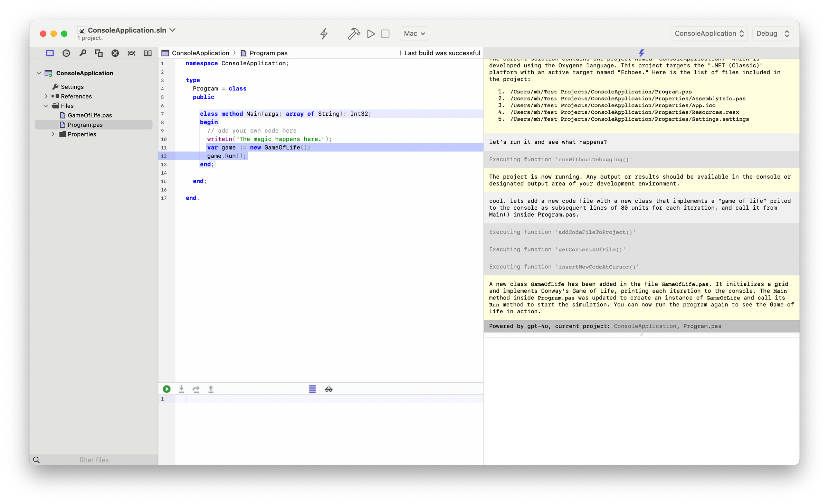Open the Settings entry in the project tree
Image resolution: width=829 pixels, height=504 pixels.
[72, 87]
